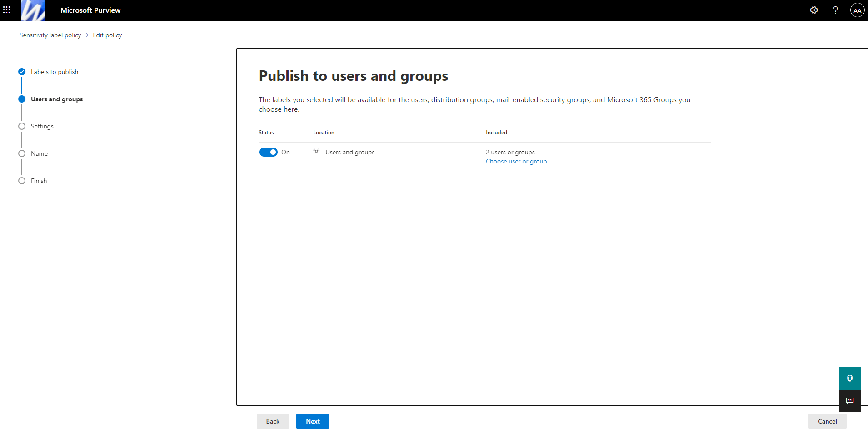
Task: Click the Sensitivity label policy breadcrumb
Action: click(50, 35)
